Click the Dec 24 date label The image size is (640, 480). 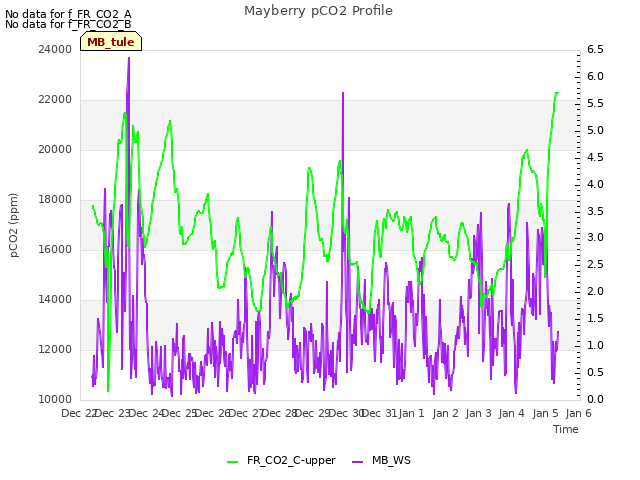tap(146, 413)
